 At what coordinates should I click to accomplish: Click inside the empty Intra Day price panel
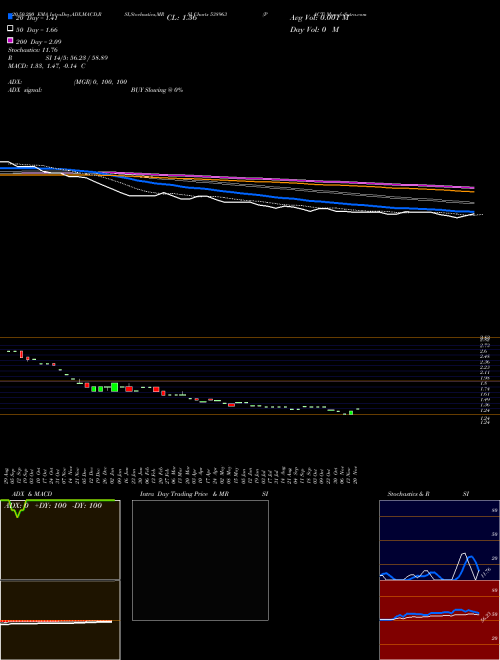click(200, 560)
